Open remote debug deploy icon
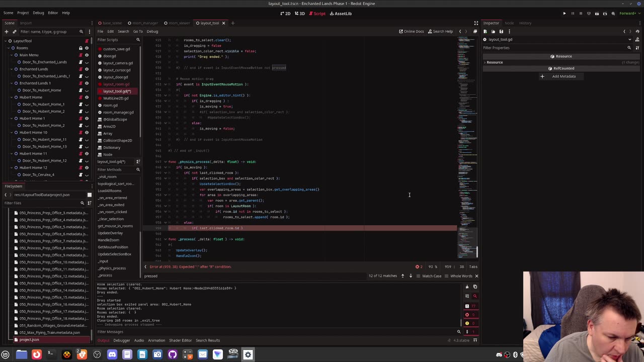 (589, 14)
